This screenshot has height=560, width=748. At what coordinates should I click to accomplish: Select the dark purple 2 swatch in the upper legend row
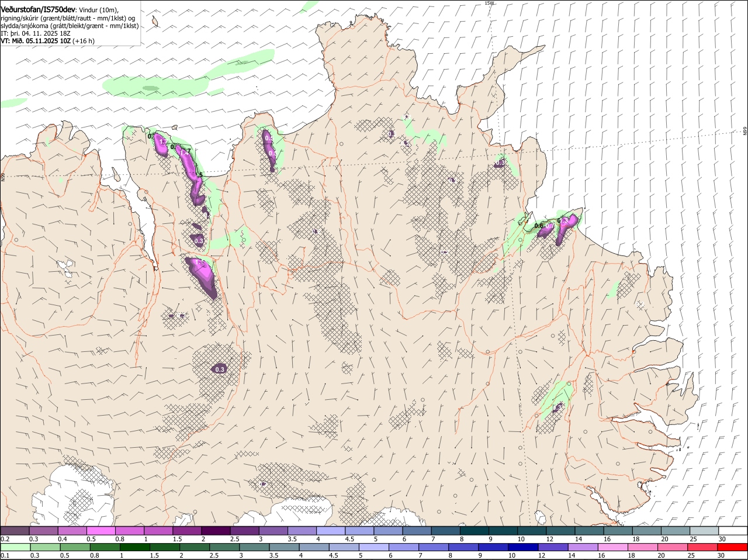(215, 531)
